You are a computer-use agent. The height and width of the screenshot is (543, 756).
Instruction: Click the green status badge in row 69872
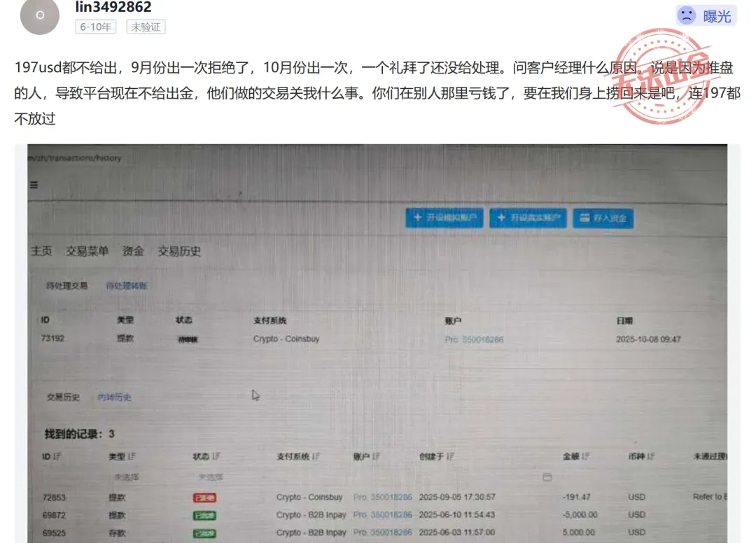(204, 516)
